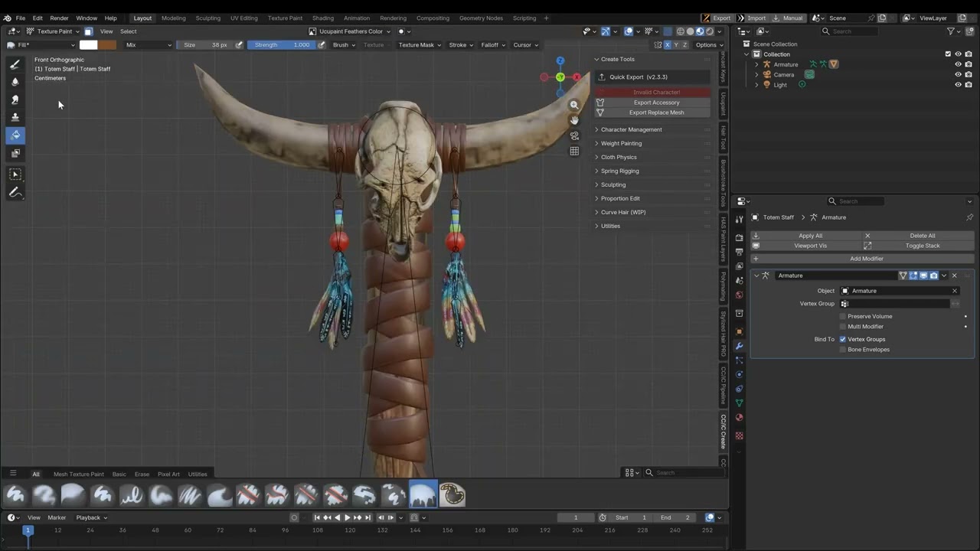Select the Fill bucket tool
Viewport: 980px width, 551px height.
[15, 135]
